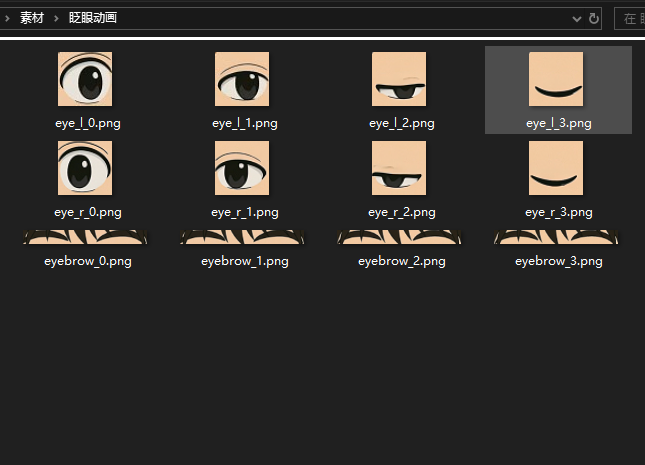Expand the chevron before the 素材 breadcrumb
Screen dimensions: 645x465
tap(8, 18)
